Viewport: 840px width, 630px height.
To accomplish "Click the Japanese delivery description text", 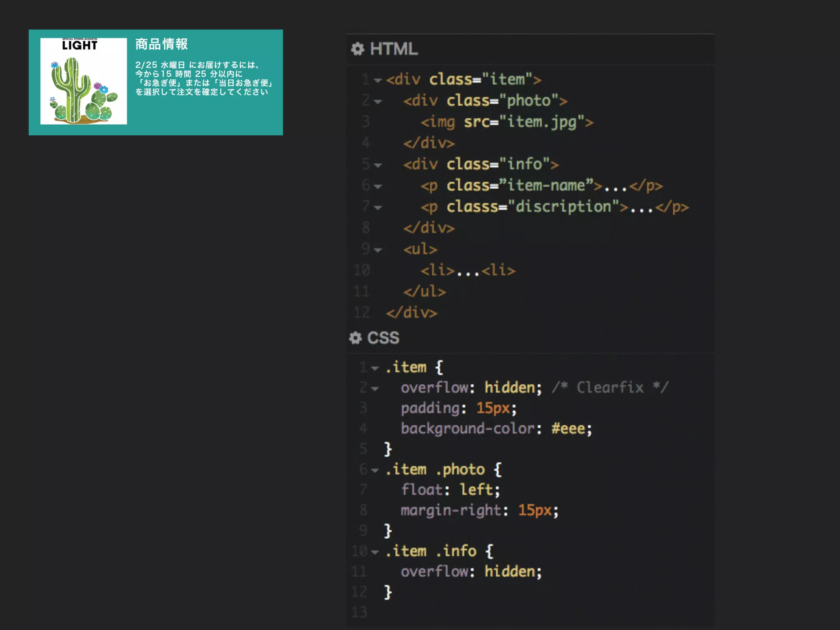I will pyautogui.click(x=203, y=78).
